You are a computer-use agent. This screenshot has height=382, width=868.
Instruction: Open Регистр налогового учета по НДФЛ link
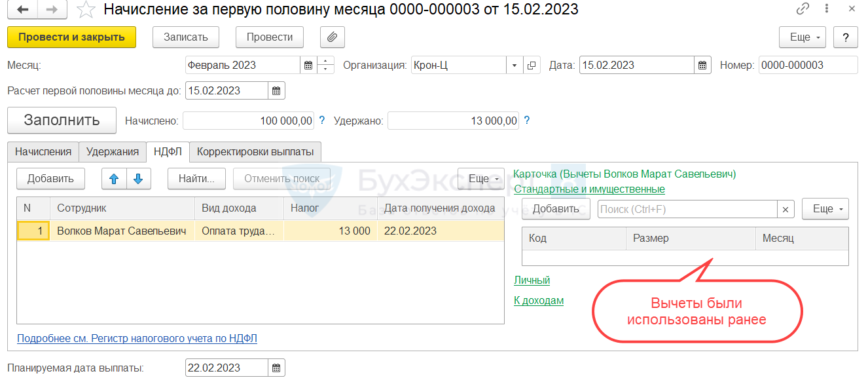click(137, 339)
